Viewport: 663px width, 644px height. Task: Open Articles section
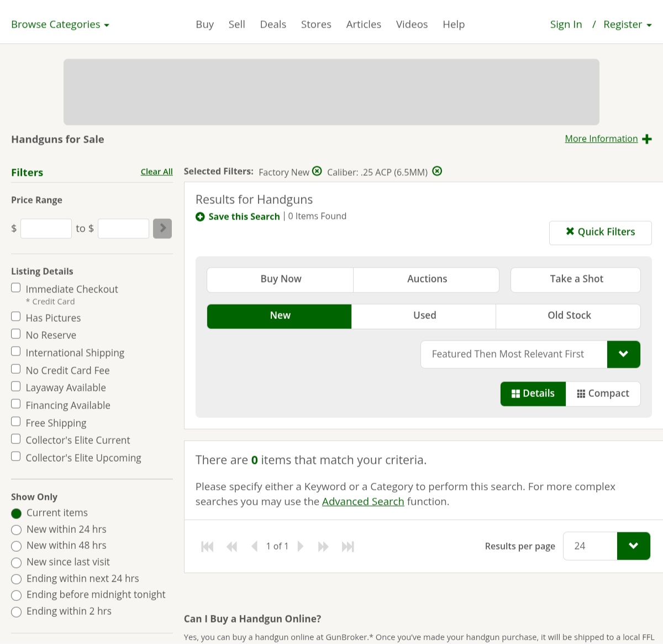[364, 24]
